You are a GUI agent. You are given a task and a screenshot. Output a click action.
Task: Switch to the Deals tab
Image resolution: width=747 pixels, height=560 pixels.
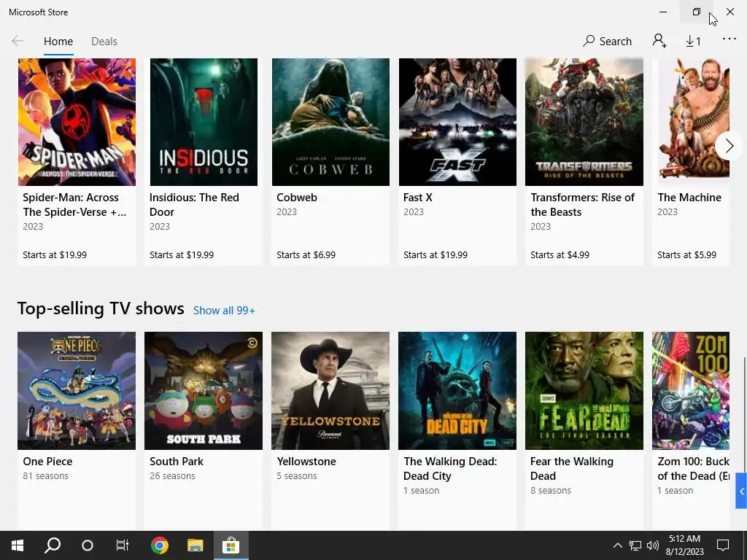click(104, 42)
